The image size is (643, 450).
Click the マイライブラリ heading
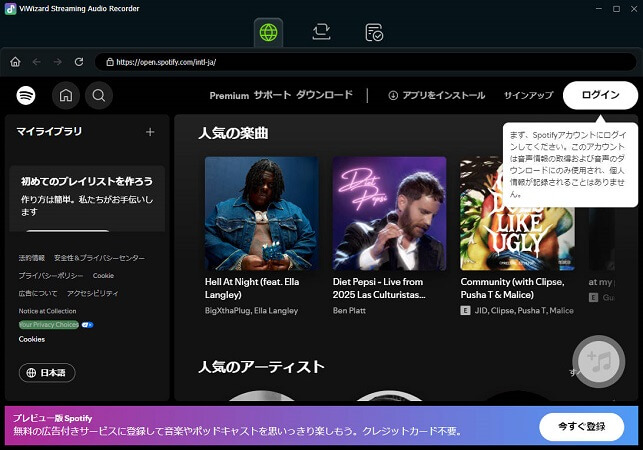coord(49,131)
